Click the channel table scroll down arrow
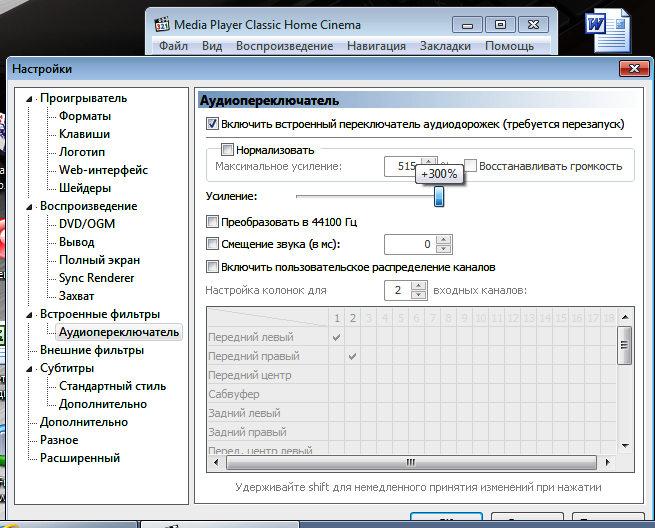The image size is (655, 528). tap(625, 446)
